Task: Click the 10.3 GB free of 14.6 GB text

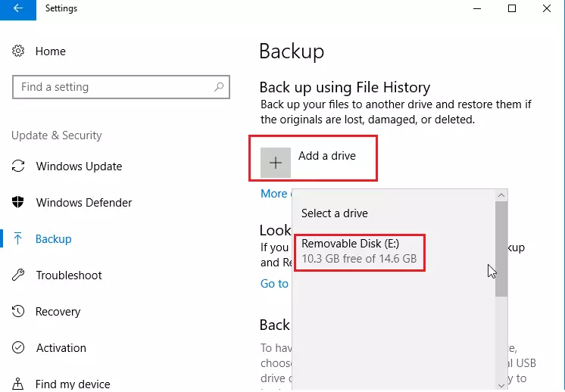Action: (359, 259)
